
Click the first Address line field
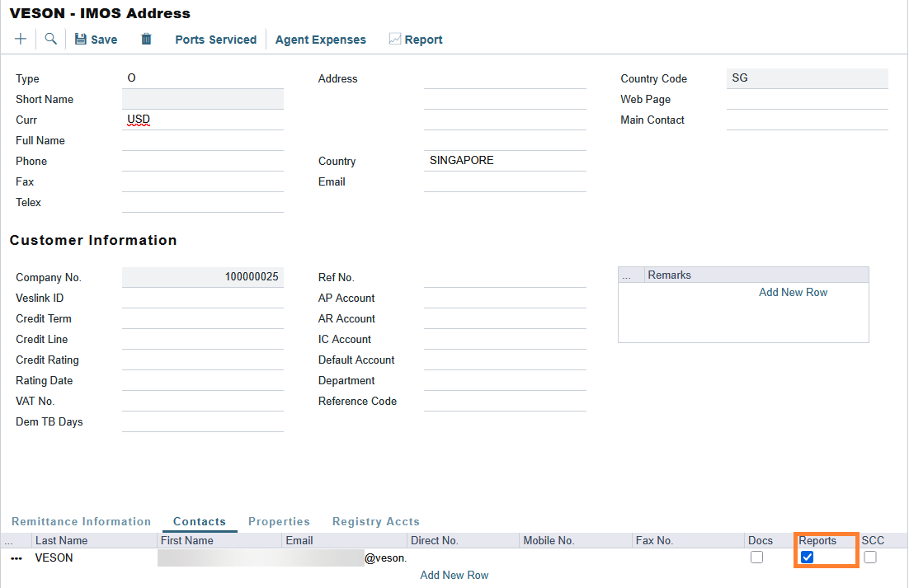click(505, 78)
